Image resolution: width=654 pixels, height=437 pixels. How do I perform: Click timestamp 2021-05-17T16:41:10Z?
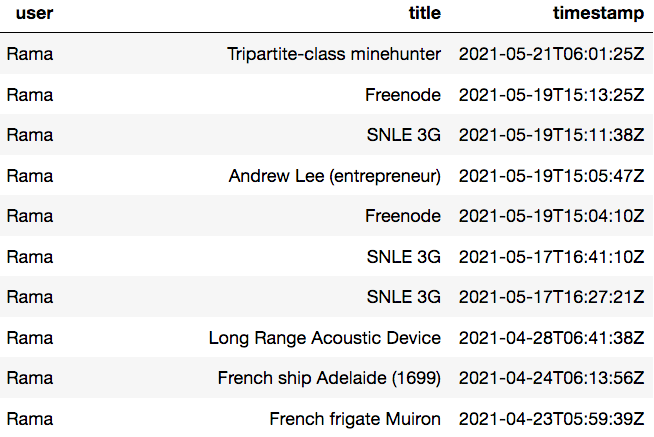pos(551,257)
